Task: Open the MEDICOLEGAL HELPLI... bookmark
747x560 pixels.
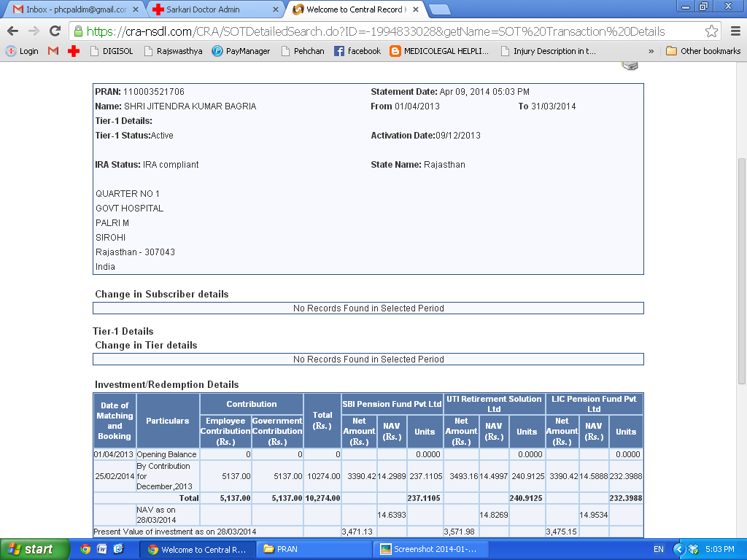Action: [439, 51]
